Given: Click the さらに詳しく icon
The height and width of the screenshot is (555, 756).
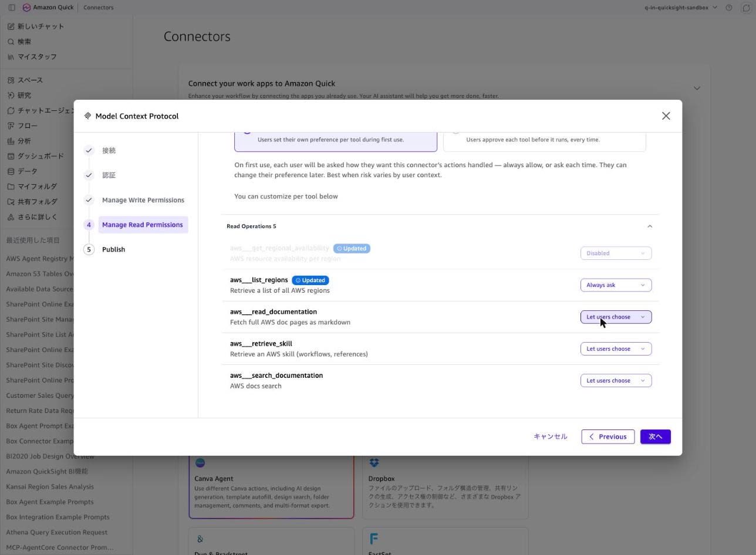Looking at the screenshot, I should [x=11, y=217].
